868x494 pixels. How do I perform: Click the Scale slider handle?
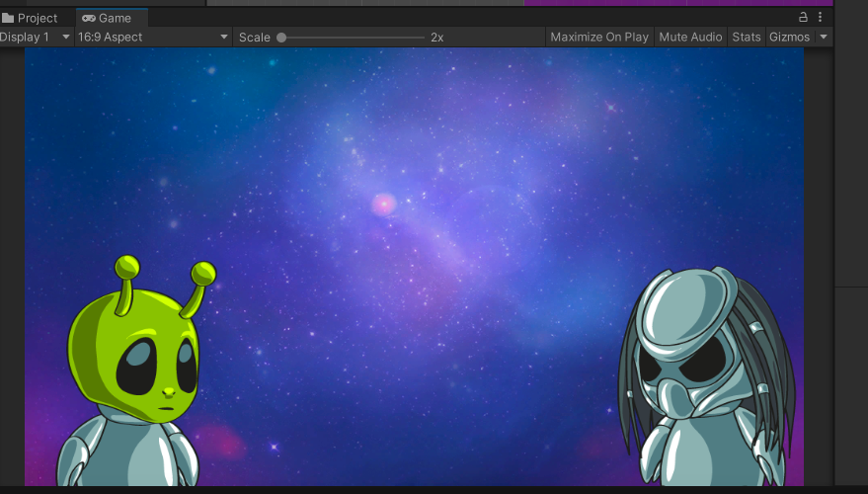pyautogui.click(x=281, y=38)
